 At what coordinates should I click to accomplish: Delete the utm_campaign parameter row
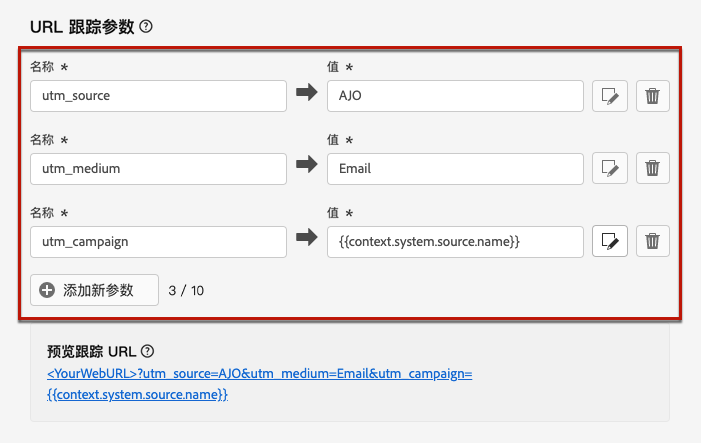pos(652,241)
